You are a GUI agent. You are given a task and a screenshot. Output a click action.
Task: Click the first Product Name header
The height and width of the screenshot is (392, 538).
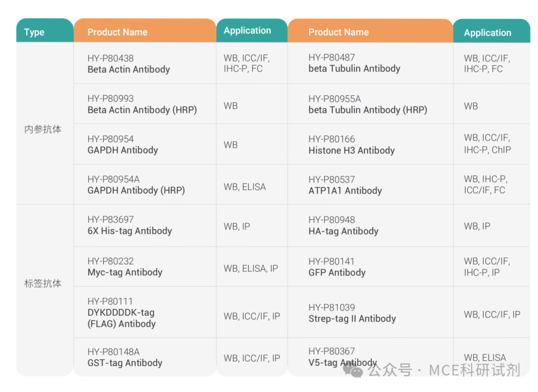(118, 32)
